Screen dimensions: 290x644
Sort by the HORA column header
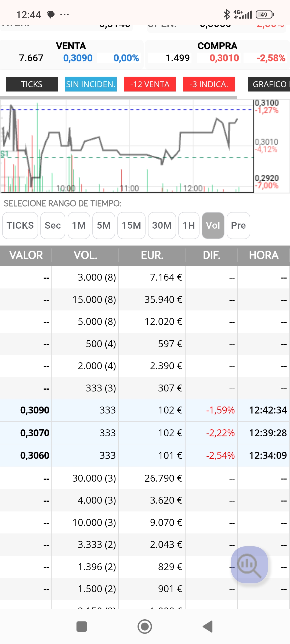click(264, 255)
